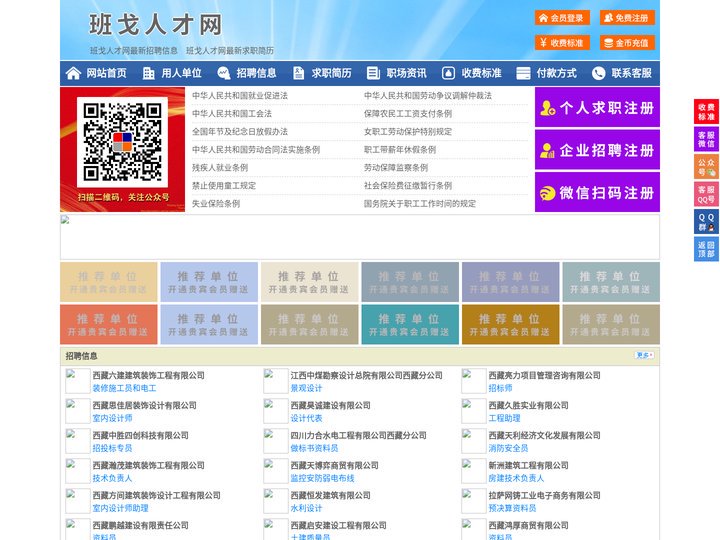Open 西藏恒发建筑有限公司 company link
The height and width of the screenshot is (540, 720).
click(330, 495)
